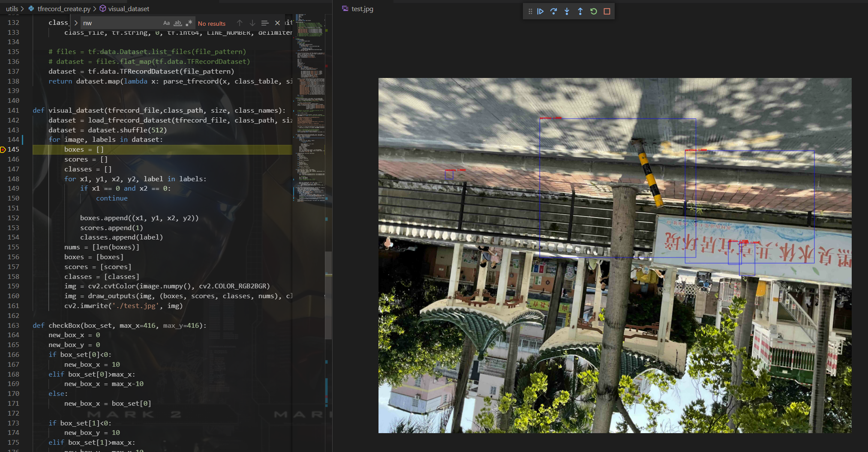The image size is (868, 452).
Task: Click the 'else:' line 170
Action: point(58,394)
